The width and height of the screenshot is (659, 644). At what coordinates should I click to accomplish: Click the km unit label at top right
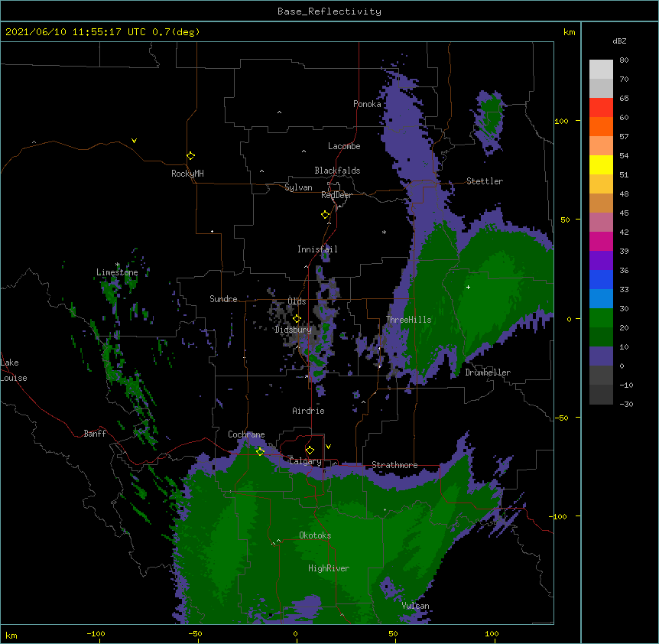coord(569,32)
